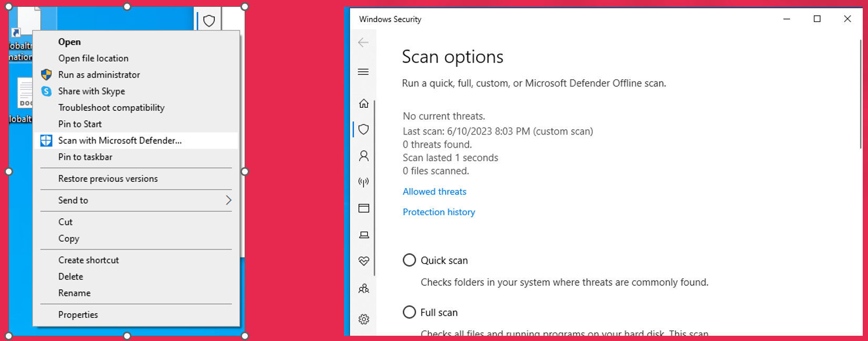Click the Windows Security title text
The image size is (868, 341).
(x=390, y=19)
